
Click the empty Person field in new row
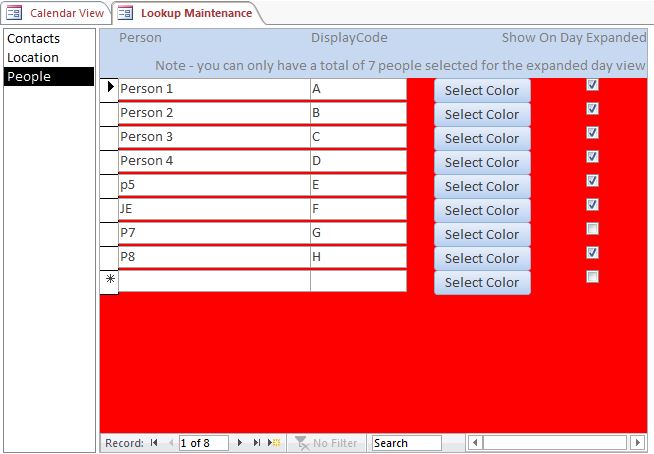click(x=214, y=281)
